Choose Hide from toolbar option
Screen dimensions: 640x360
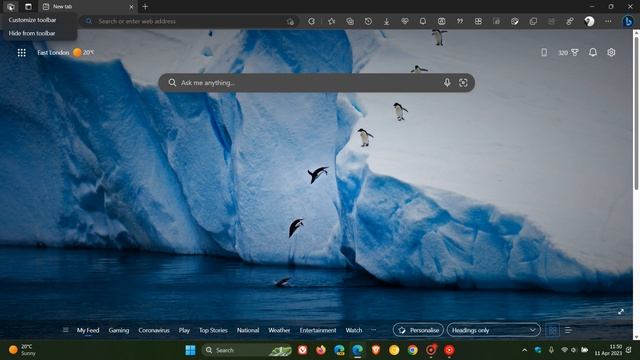tap(32, 33)
